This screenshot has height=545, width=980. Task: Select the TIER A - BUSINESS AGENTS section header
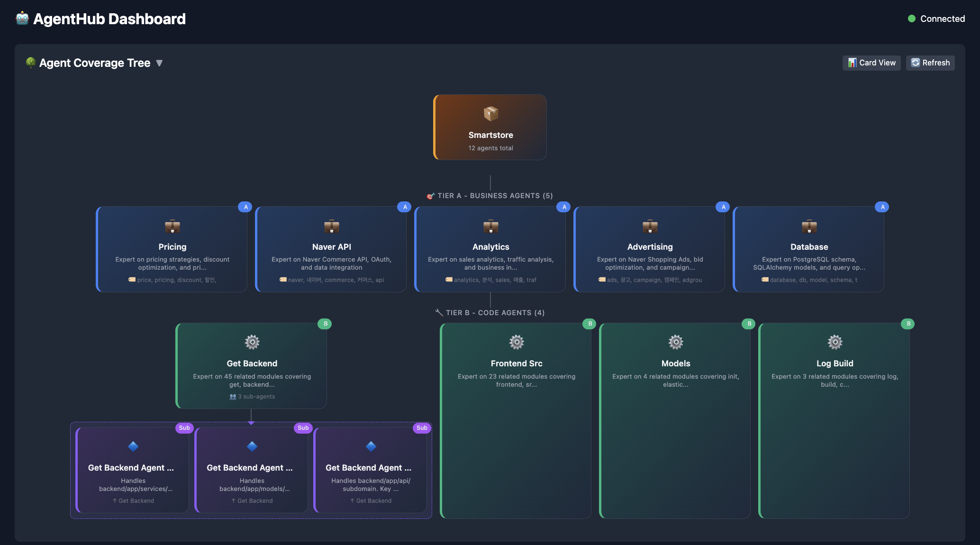[x=490, y=195]
